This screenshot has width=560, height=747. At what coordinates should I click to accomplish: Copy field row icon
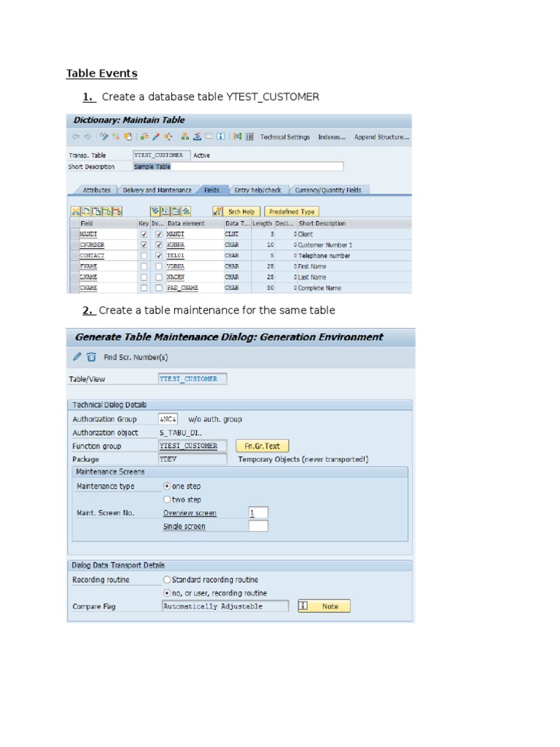point(86,212)
